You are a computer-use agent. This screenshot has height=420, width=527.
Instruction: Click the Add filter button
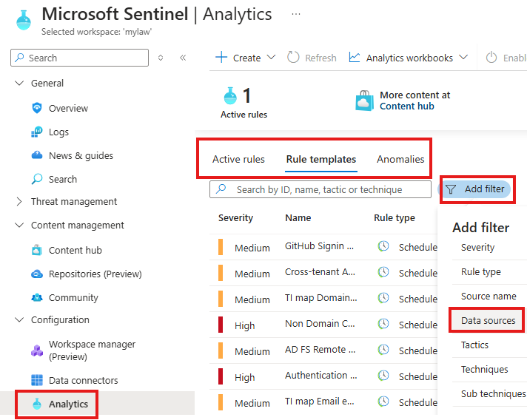point(477,189)
